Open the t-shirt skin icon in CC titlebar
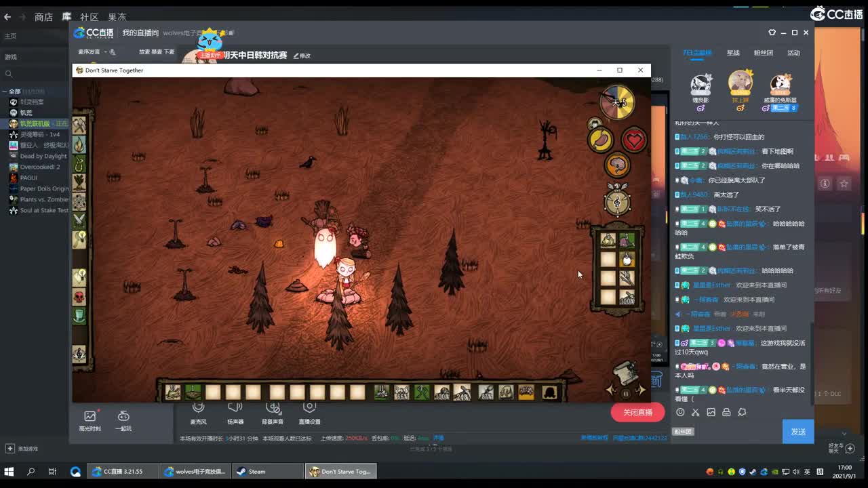 772,33
